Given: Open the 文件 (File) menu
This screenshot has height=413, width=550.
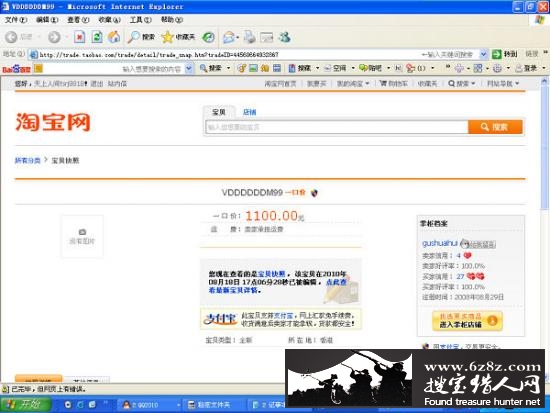Looking at the screenshot, I should coord(16,20).
